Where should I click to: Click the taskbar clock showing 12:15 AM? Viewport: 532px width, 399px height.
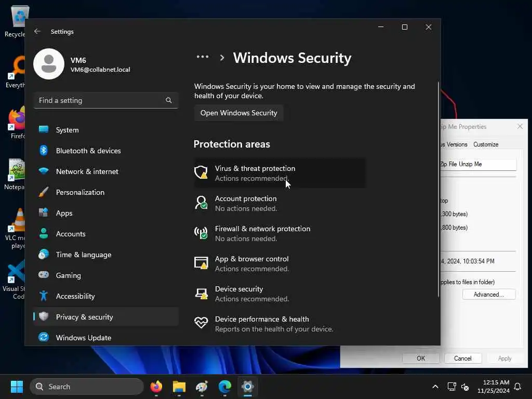[x=494, y=387]
